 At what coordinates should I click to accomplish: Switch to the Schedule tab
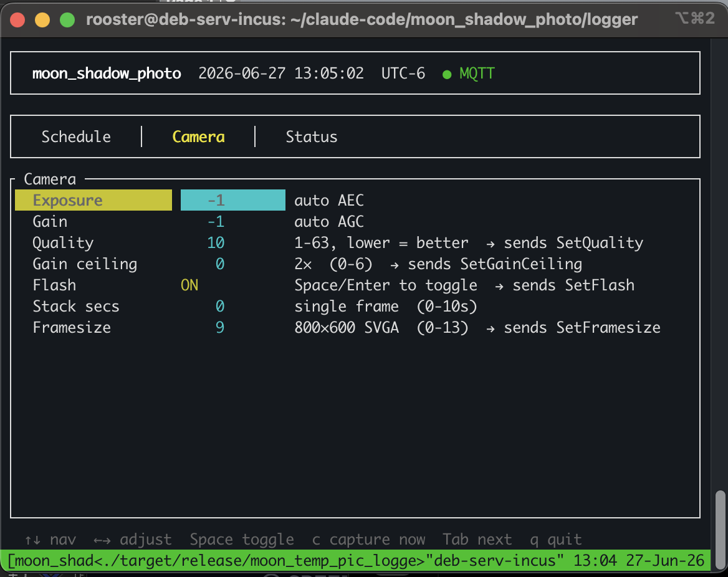(76, 137)
